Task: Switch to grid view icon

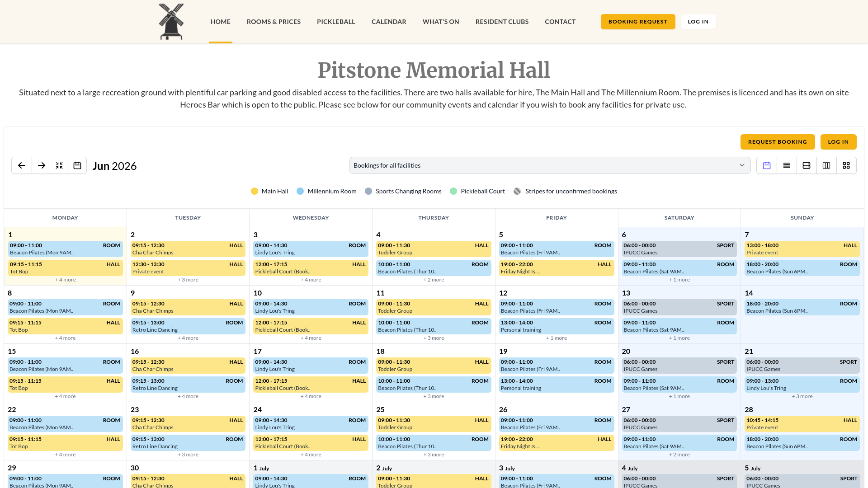Action: tap(846, 165)
